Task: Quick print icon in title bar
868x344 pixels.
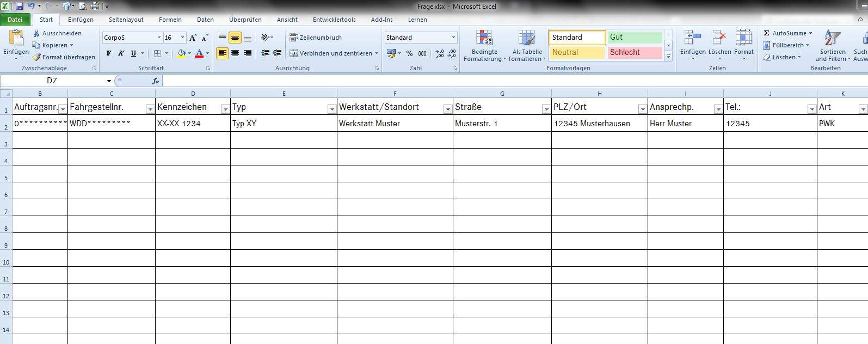Action: click(x=95, y=6)
